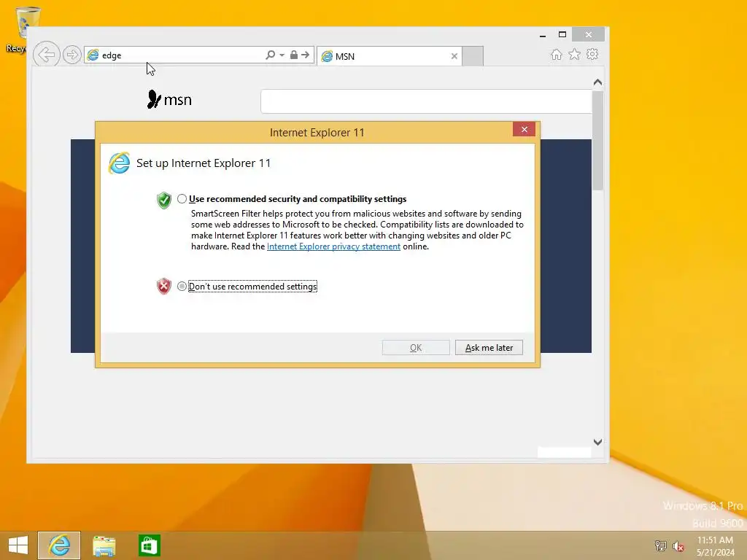Click the Go arrow in the address bar
The width and height of the screenshot is (747, 560).
coord(306,55)
